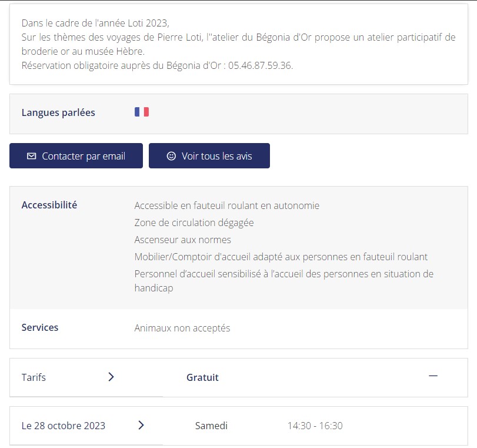
Task: Click the Gratuit price text
Action: 202,377
